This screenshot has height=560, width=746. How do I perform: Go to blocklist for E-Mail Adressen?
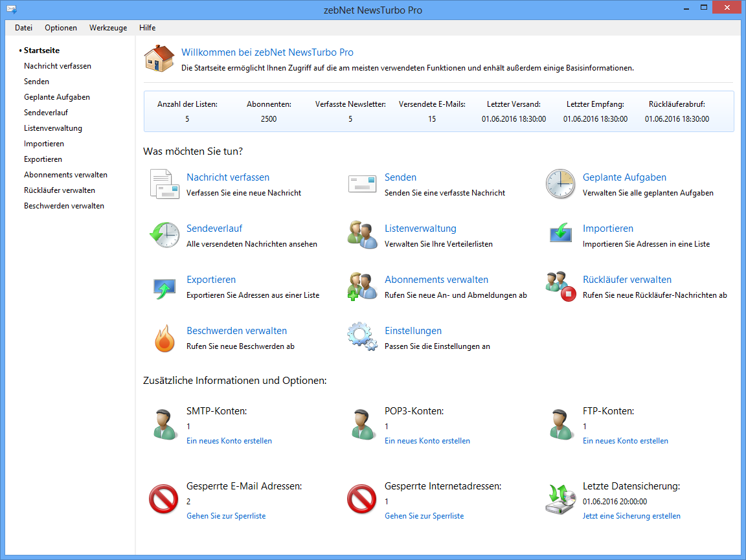coord(226,516)
